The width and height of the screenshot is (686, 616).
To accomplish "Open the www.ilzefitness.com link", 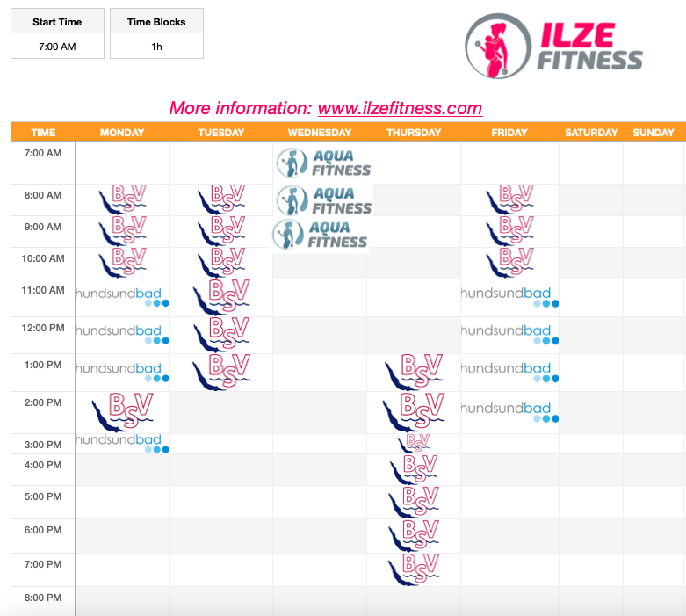I will [x=400, y=108].
